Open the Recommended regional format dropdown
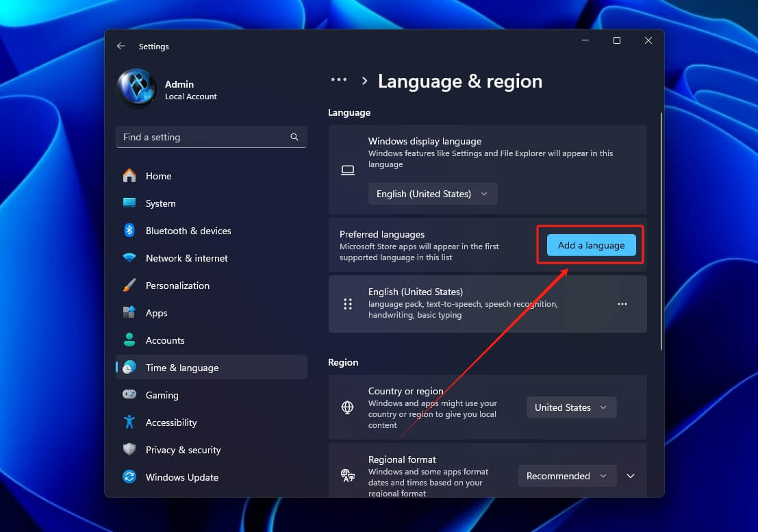The image size is (758, 532). pyautogui.click(x=567, y=476)
